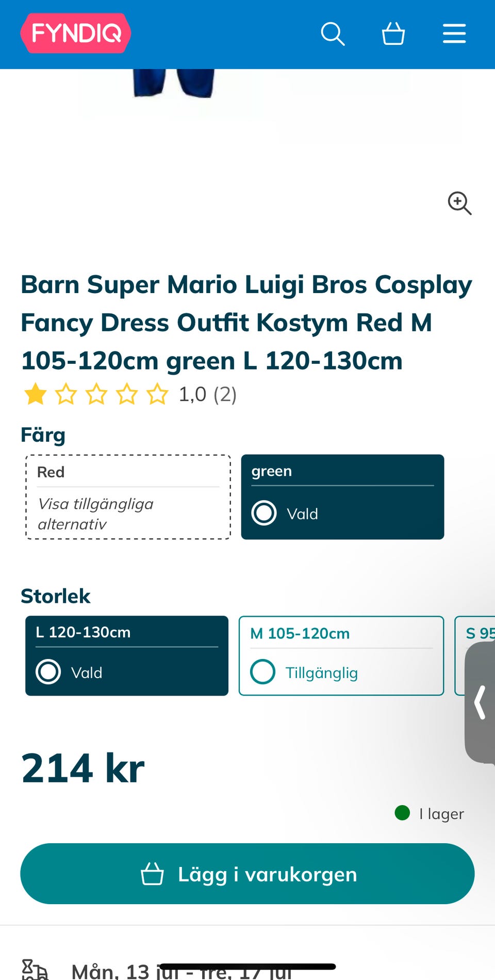Select the L 120-130cm size radio
The width and height of the screenshot is (495, 980).
(x=48, y=672)
